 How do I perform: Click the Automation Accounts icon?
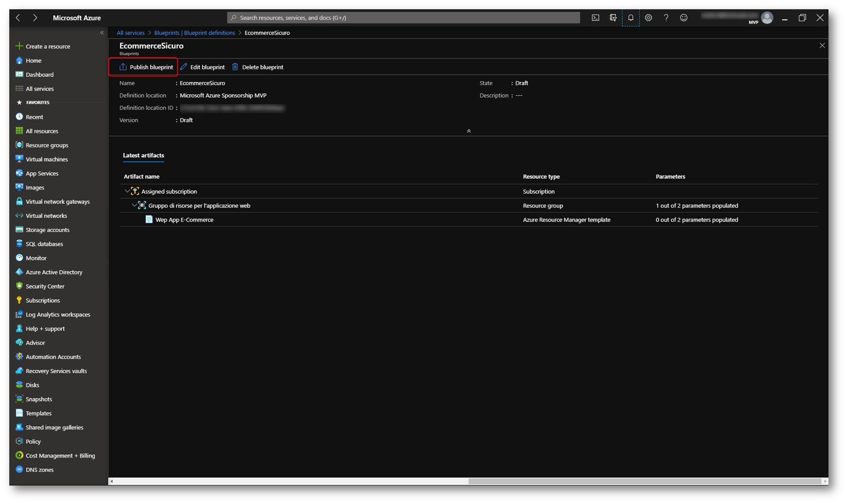[x=19, y=356]
